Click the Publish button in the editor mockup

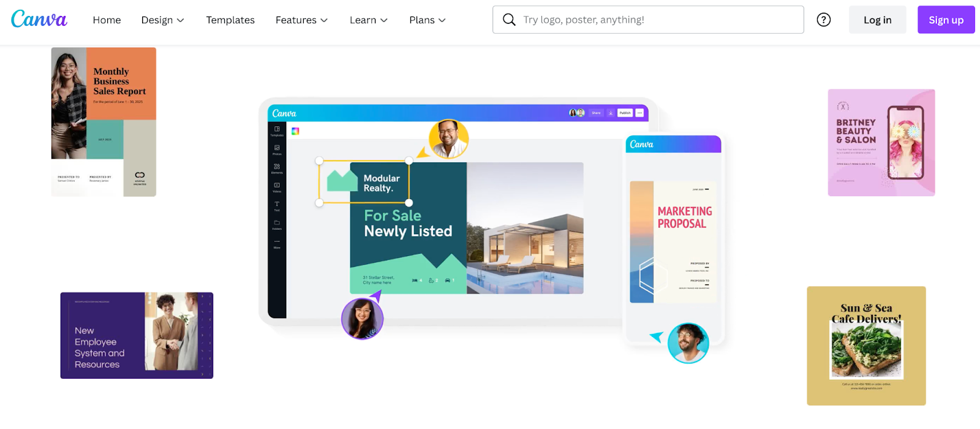coord(625,113)
